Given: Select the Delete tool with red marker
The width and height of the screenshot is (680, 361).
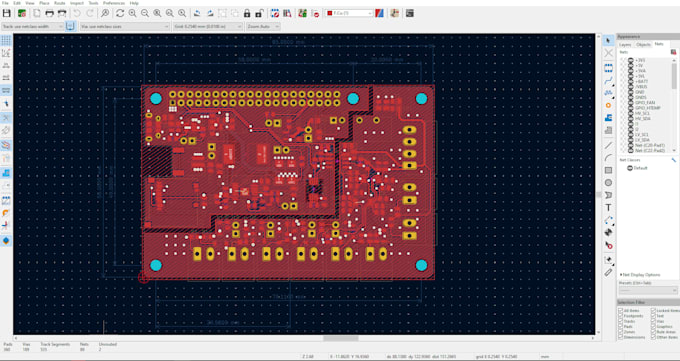Looking at the screenshot, I should tap(608, 246).
